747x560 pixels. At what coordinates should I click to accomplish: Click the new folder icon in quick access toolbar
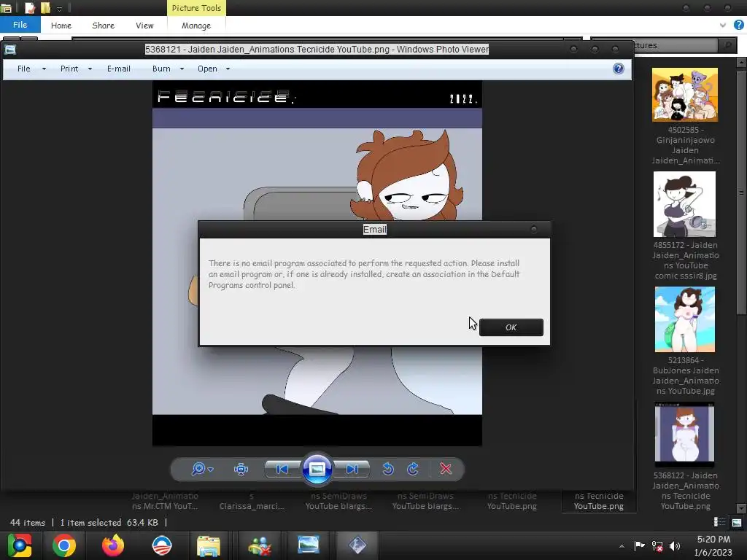[46, 8]
